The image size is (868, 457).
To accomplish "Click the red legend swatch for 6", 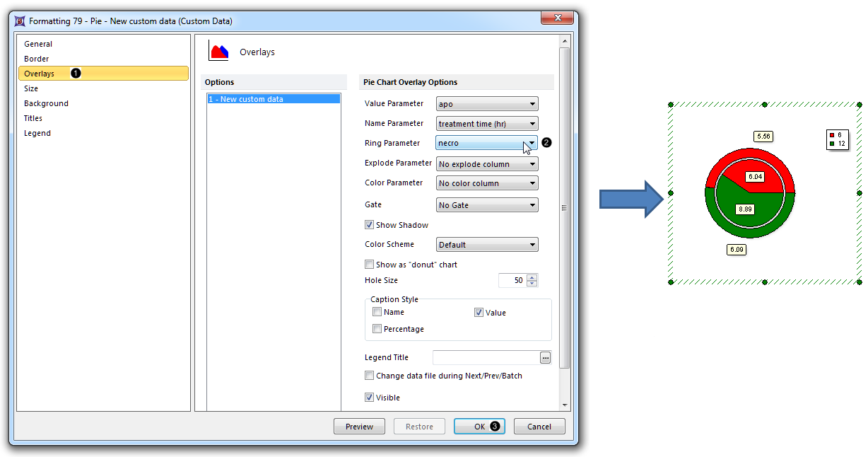I will tap(832, 134).
